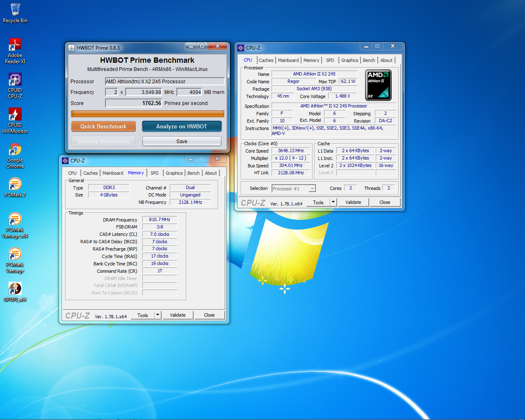Click the orange benchmark progress bar

148,114
